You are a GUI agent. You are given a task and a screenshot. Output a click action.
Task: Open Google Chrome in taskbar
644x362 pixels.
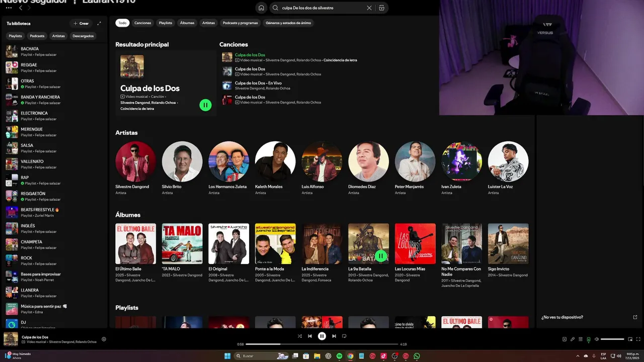[351, 356]
